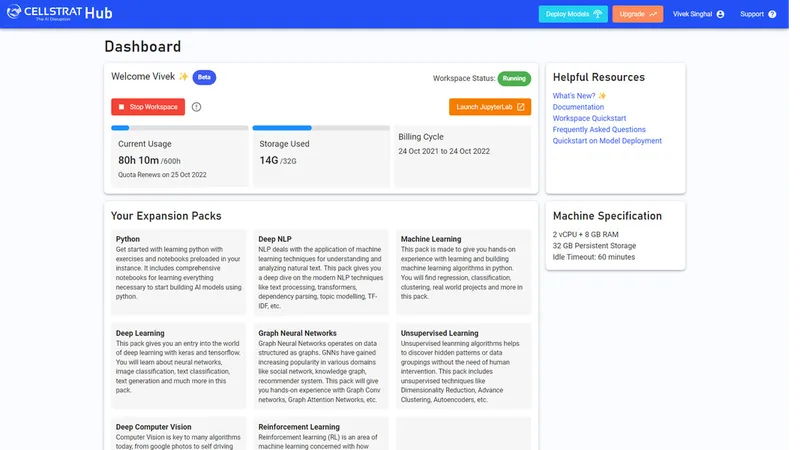Click the user avatar icon next to Vivek Singhal
800x450 pixels.
coord(720,14)
